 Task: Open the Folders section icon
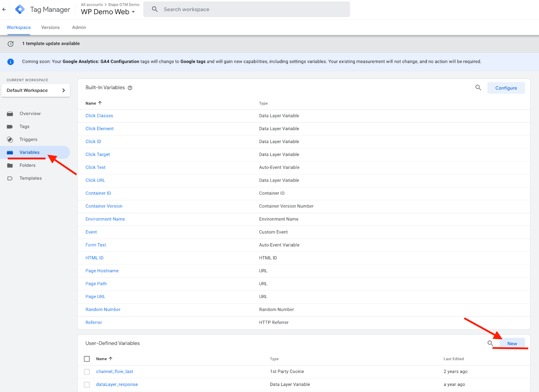[10, 165]
